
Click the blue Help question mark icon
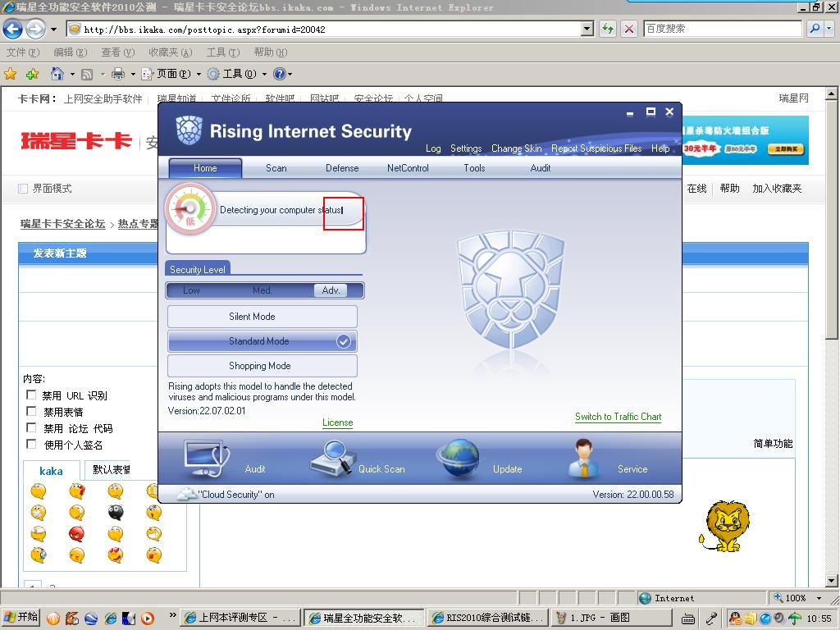point(280,74)
